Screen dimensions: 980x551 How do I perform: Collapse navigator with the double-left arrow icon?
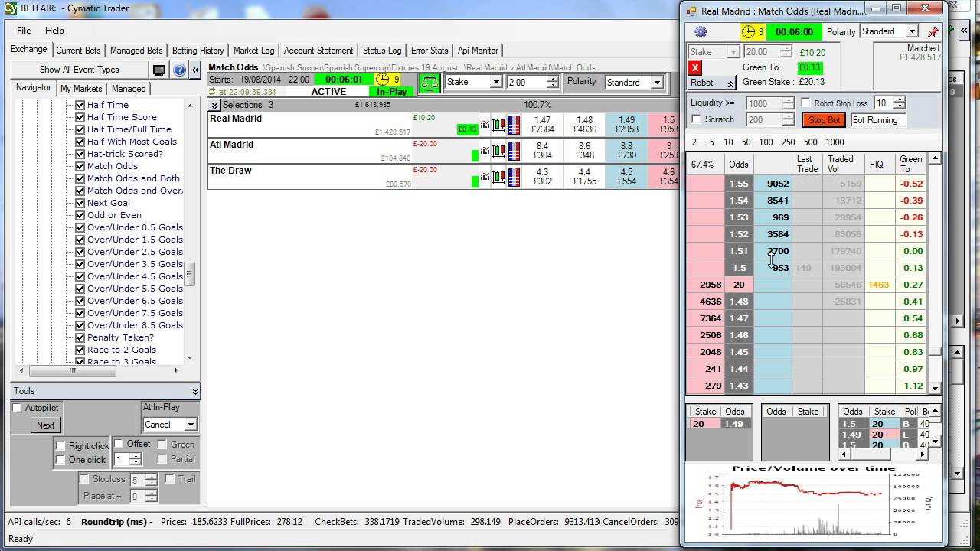click(195, 70)
